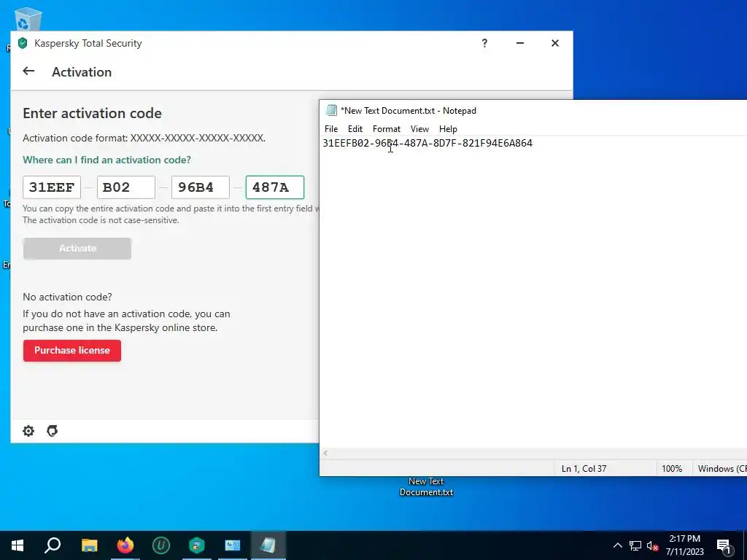Go back using the Activation arrow
Image resolution: width=747 pixels, height=560 pixels.
[x=28, y=71]
